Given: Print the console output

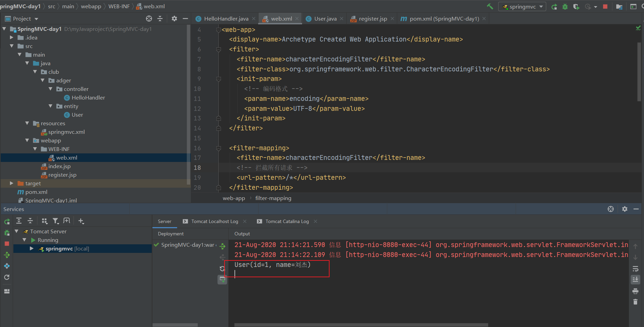Looking at the screenshot, I should 635,291.
